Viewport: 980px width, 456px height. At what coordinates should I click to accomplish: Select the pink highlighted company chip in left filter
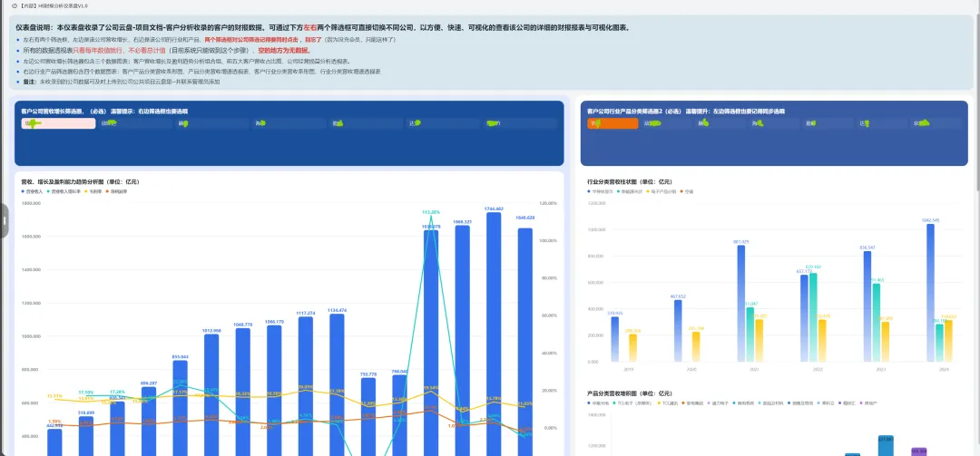58,123
